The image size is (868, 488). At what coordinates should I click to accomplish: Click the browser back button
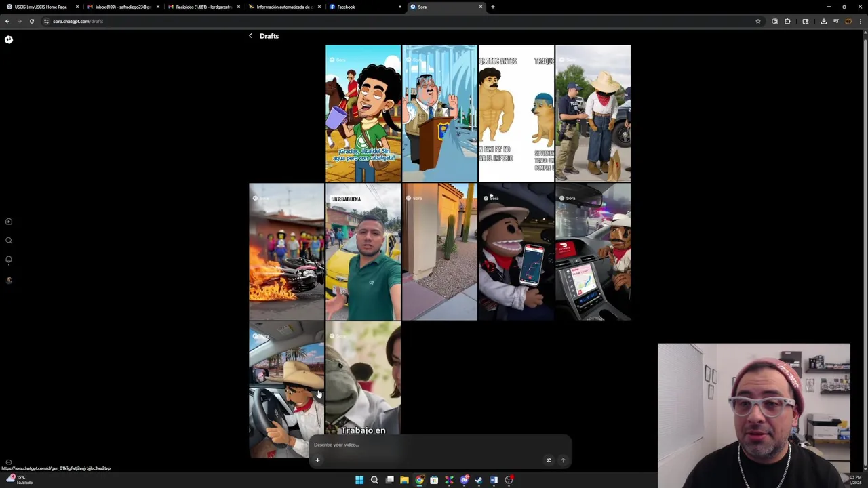point(7,21)
